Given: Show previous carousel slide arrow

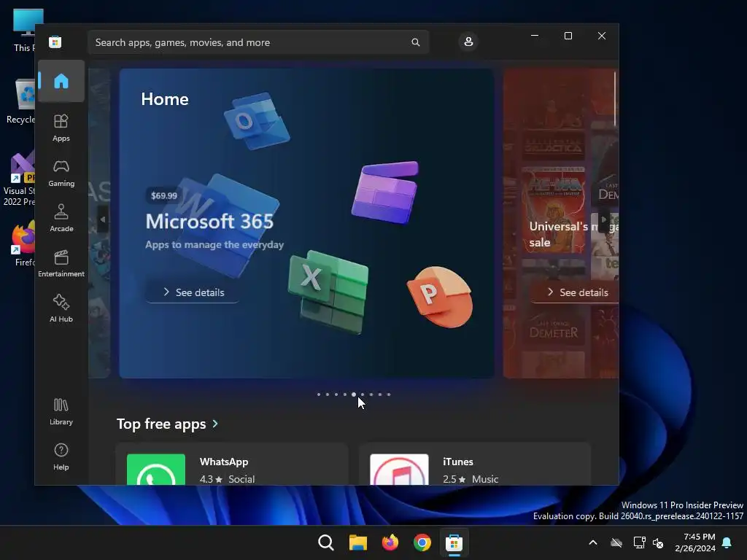Looking at the screenshot, I should point(103,219).
